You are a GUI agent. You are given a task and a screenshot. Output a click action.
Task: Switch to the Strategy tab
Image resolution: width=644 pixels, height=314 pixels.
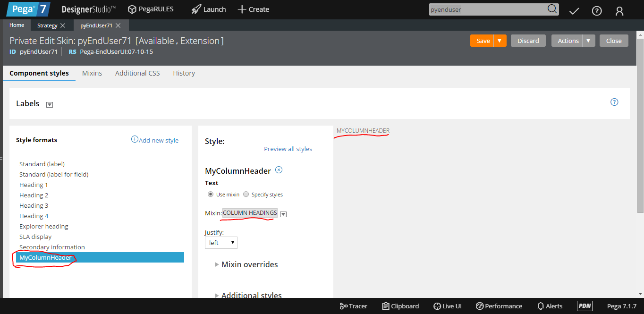[x=47, y=25]
